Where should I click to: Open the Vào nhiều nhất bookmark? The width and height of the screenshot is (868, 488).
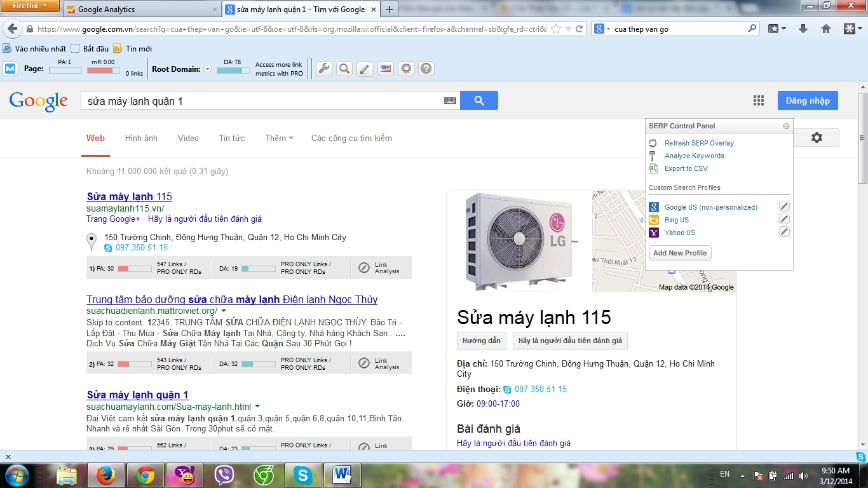pyautogui.click(x=35, y=49)
